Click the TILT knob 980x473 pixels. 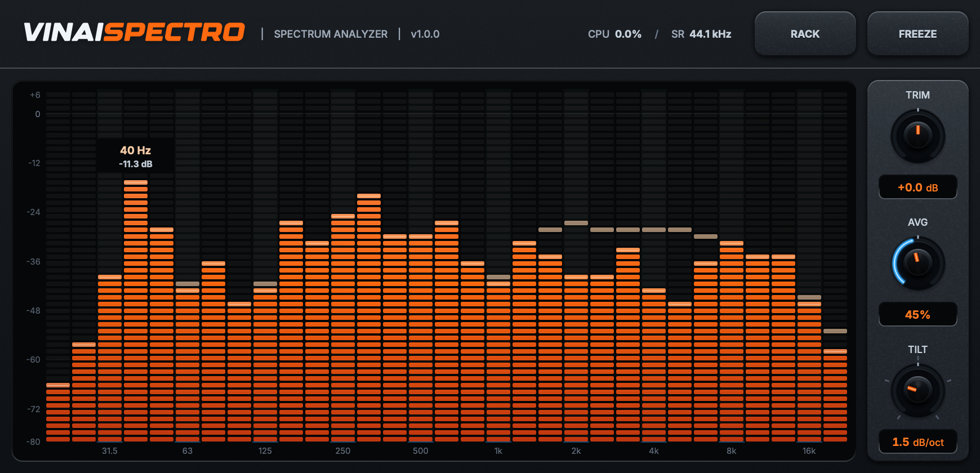click(917, 390)
